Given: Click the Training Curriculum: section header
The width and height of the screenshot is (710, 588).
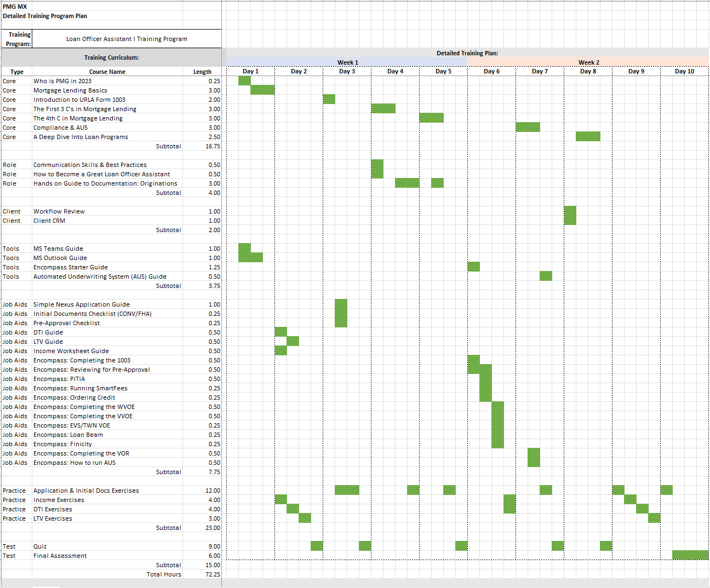Looking at the screenshot, I should click(111, 57).
